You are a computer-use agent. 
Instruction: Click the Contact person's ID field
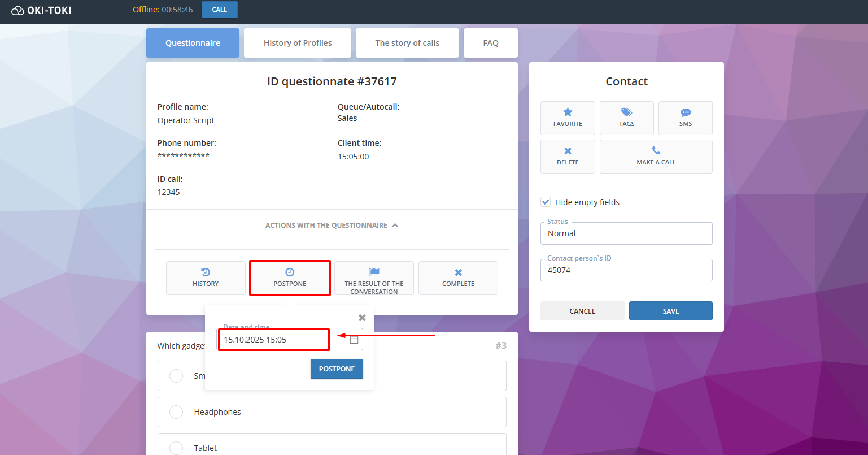coord(626,270)
